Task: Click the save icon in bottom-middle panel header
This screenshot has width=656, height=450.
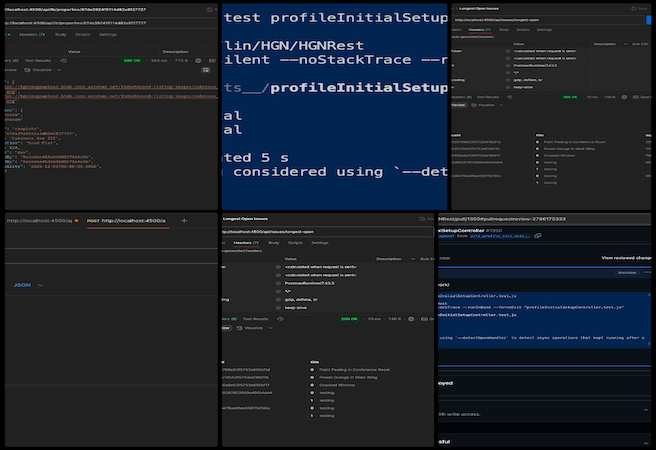Action: click(422, 219)
